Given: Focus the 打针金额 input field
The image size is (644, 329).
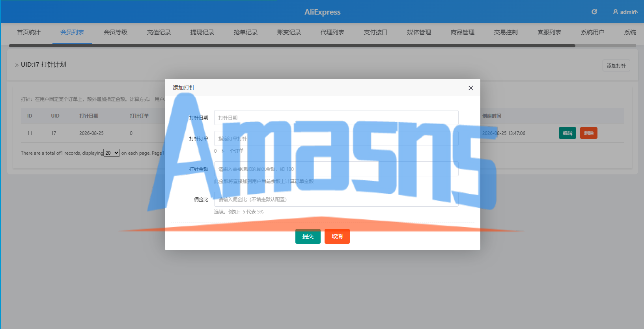Looking at the screenshot, I should [x=336, y=169].
